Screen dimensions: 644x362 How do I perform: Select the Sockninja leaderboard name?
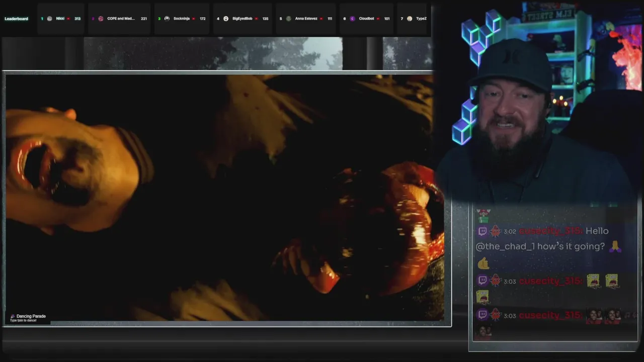[x=182, y=19]
